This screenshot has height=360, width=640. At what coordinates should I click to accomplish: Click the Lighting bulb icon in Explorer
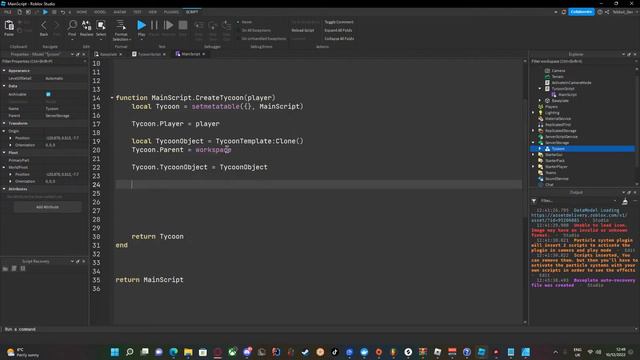pos(540,113)
